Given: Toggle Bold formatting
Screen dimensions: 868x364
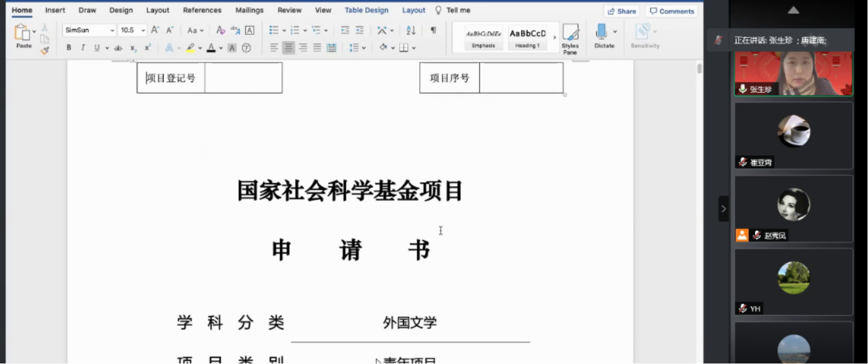Looking at the screenshot, I should tap(68, 48).
